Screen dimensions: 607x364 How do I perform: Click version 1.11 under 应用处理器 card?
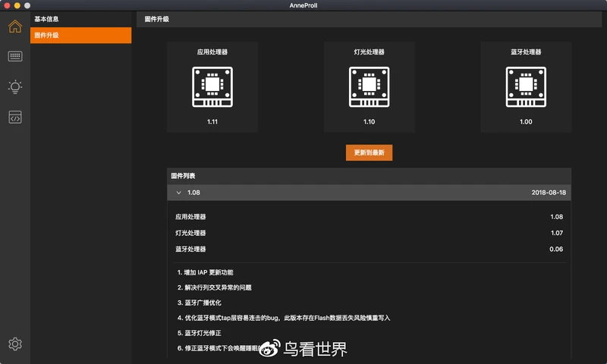pyautogui.click(x=212, y=122)
